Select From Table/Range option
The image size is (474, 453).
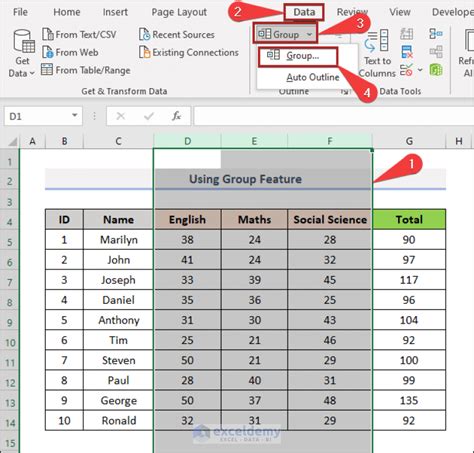pos(86,70)
